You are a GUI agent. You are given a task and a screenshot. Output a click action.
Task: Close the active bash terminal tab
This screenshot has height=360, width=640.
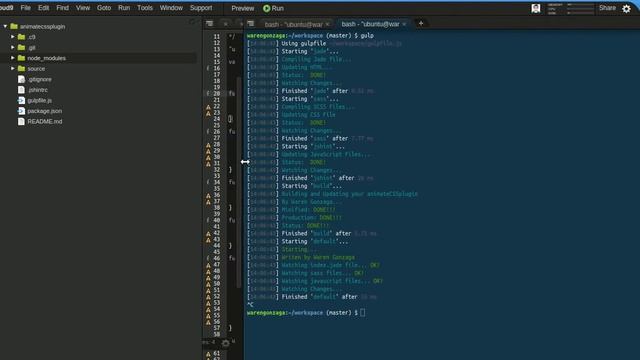[404, 24]
